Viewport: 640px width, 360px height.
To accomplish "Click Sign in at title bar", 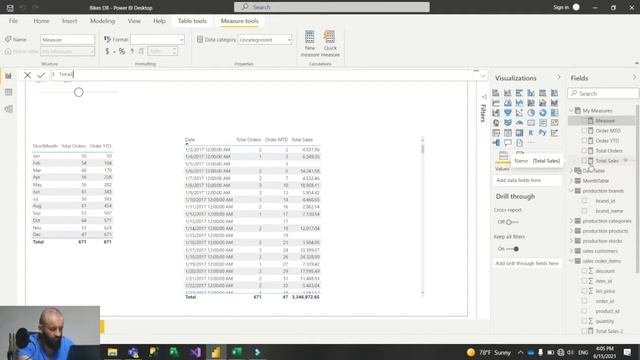I will (561, 7).
